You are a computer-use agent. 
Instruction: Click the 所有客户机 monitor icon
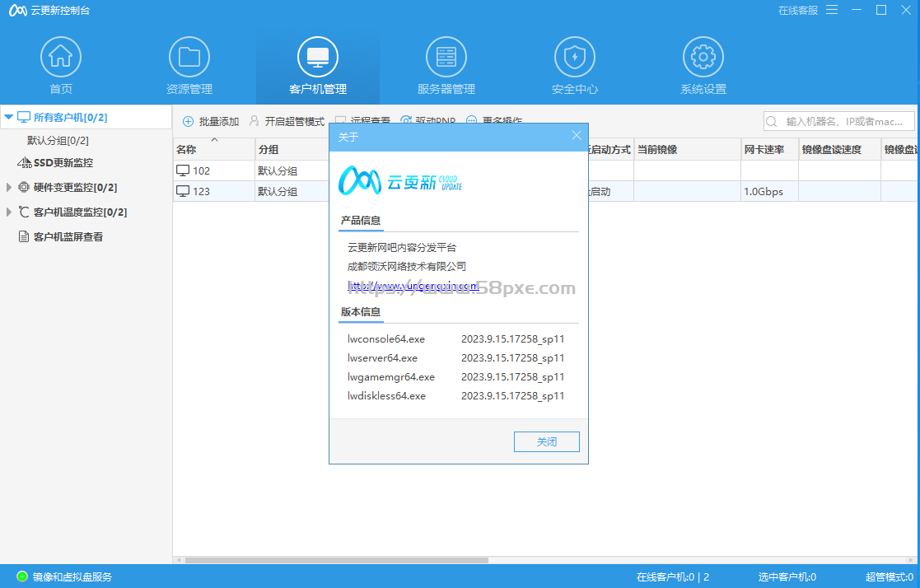pyautogui.click(x=24, y=117)
